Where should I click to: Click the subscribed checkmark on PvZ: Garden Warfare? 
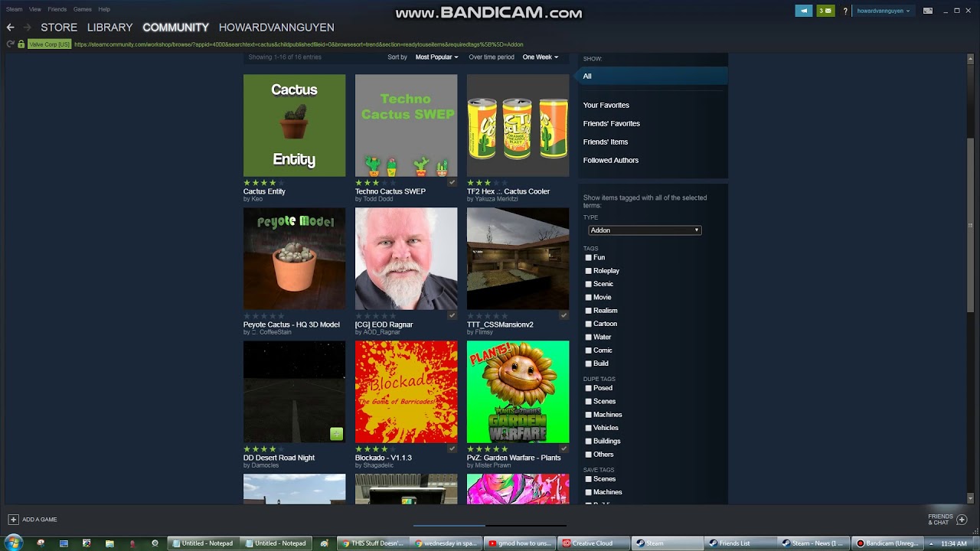click(x=563, y=448)
